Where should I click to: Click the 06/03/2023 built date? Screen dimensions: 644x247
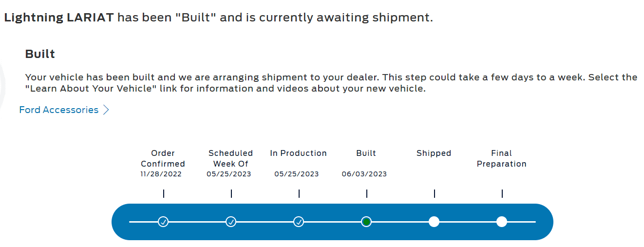[x=364, y=174]
